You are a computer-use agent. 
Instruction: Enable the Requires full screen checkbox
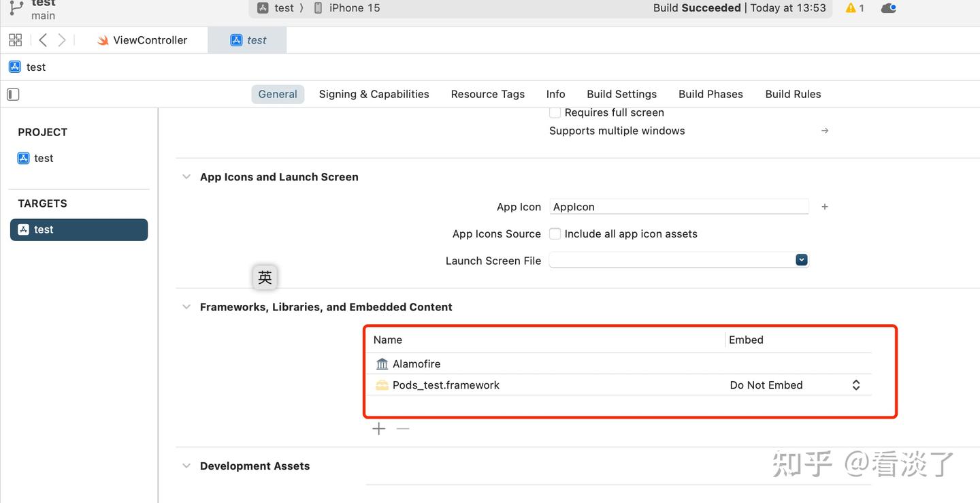(x=555, y=112)
